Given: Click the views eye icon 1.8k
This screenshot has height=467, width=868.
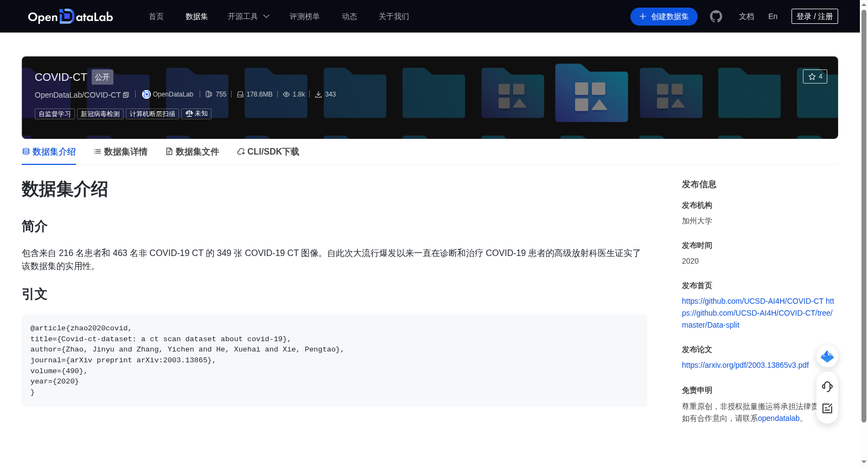Looking at the screenshot, I should point(286,94).
